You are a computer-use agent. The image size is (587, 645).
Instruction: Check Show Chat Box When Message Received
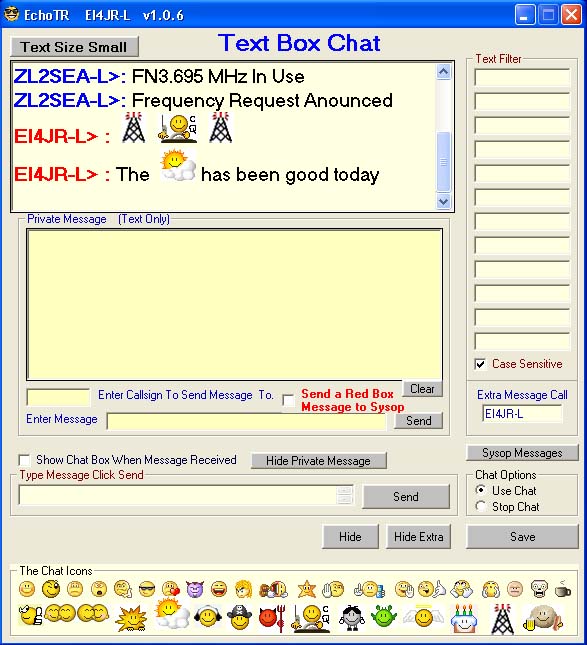tap(24, 459)
